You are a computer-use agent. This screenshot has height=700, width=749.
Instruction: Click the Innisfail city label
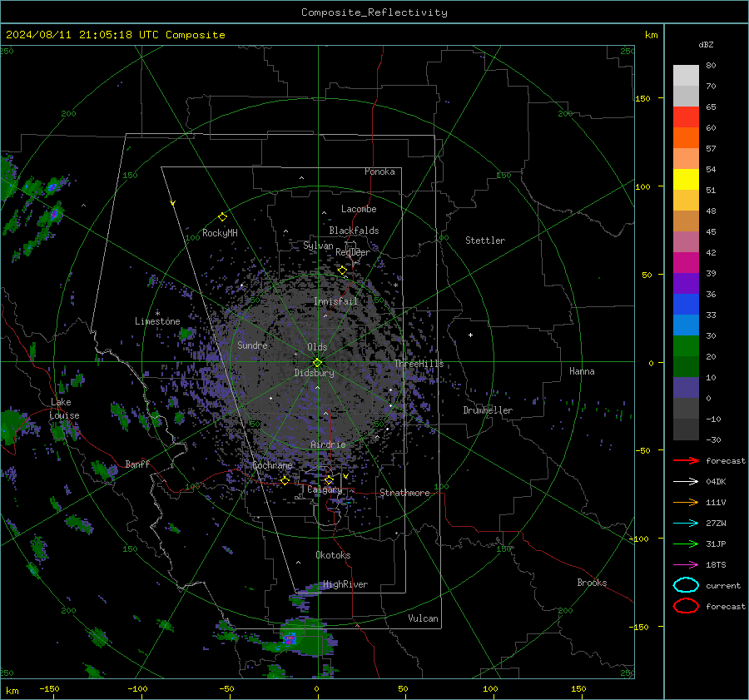(335, 301)
